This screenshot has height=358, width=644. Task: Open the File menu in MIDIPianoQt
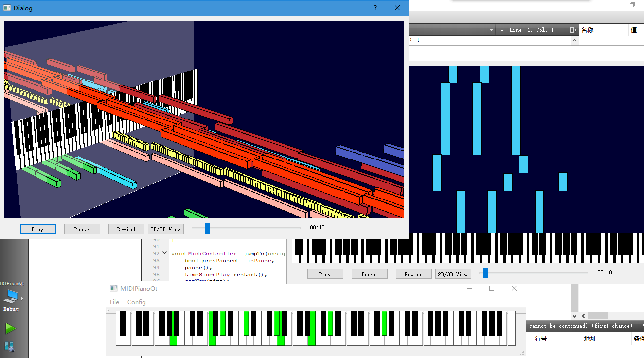[x=114, y=302]
